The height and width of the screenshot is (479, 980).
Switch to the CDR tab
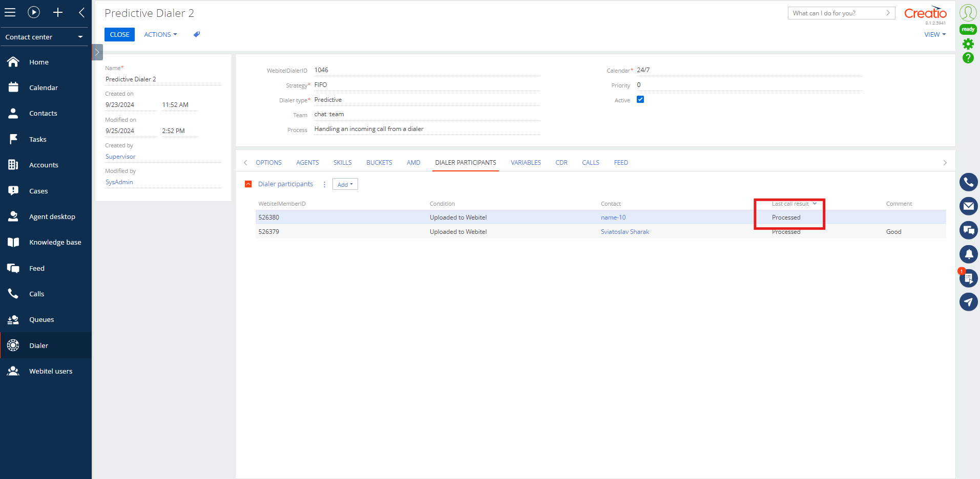pos(561,163)
